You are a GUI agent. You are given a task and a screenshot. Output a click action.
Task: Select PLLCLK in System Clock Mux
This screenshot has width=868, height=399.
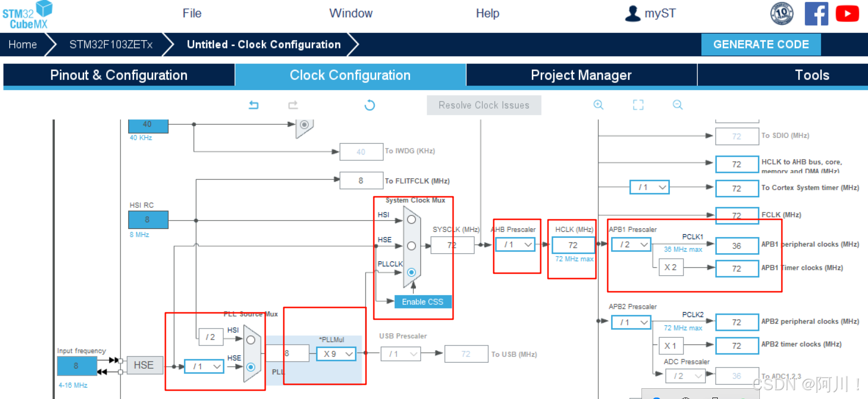(x=411, y=272)
